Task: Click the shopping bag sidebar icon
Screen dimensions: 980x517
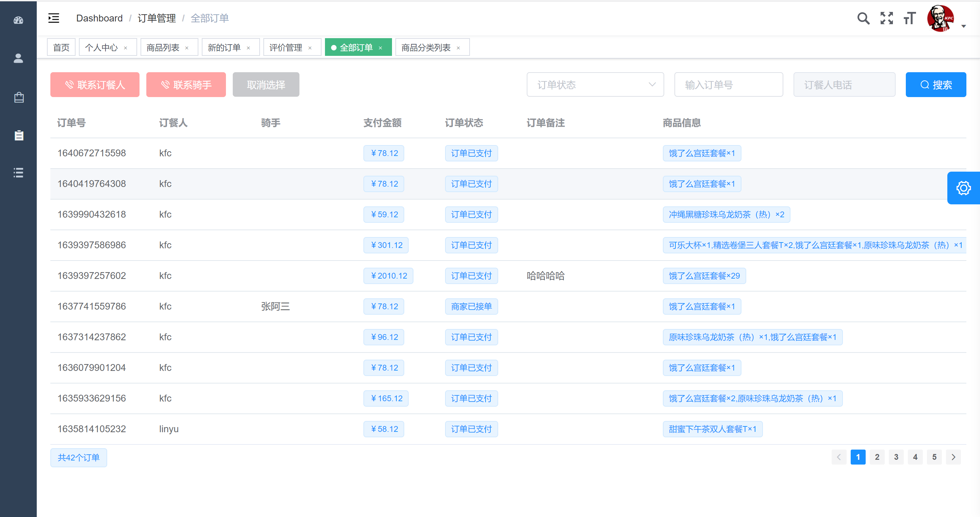Action: [x=18, y=97]
